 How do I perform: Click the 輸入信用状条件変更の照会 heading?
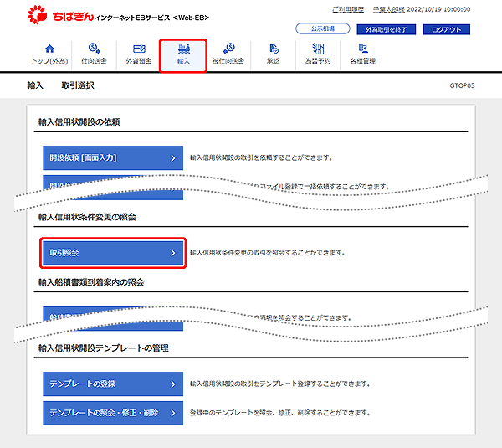(x=87, y=217)
